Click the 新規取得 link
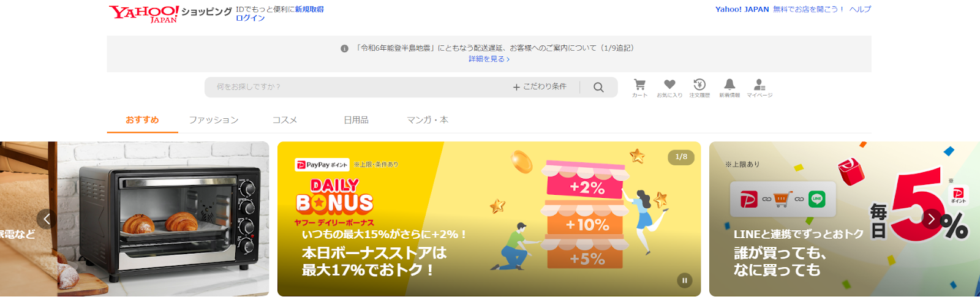 [309, 9]
